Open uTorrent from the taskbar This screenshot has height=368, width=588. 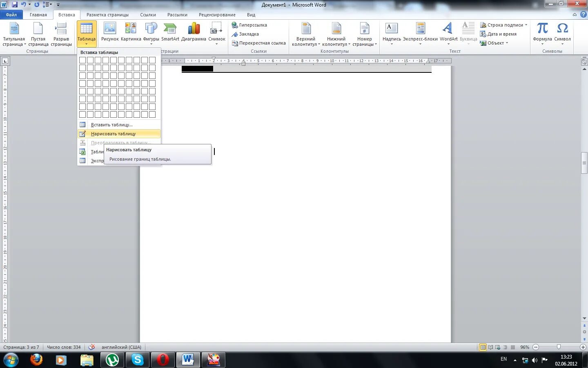(x=112, y=360)
